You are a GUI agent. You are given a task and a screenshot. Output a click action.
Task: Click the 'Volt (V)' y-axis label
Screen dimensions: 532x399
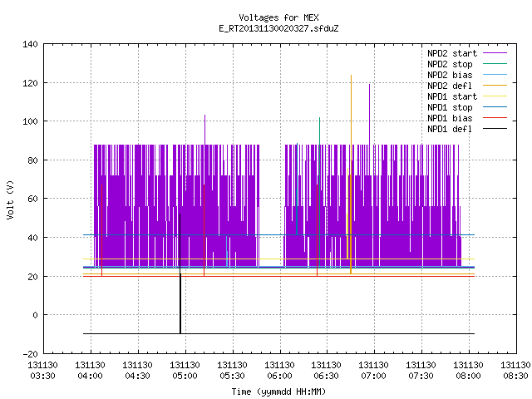coord(10,199)
